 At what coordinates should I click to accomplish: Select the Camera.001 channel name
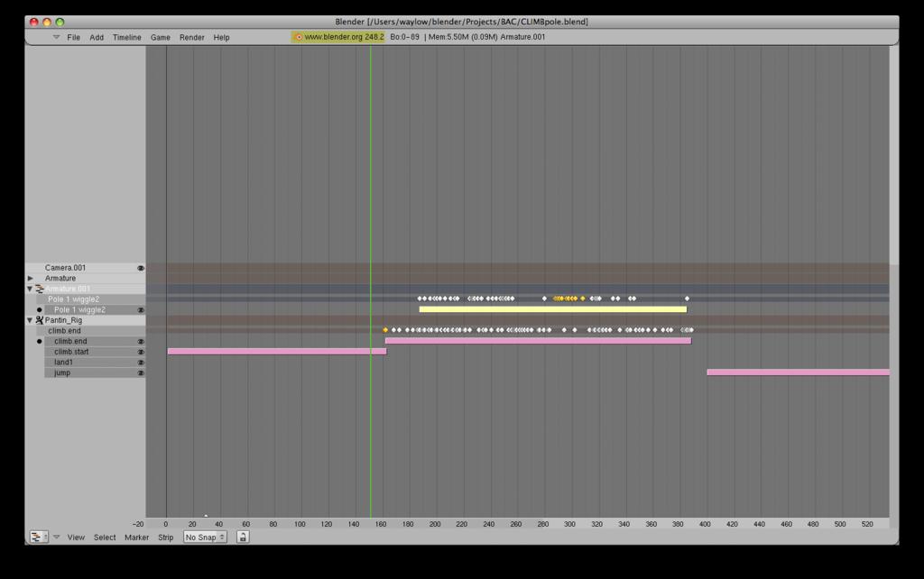[65, 268]
